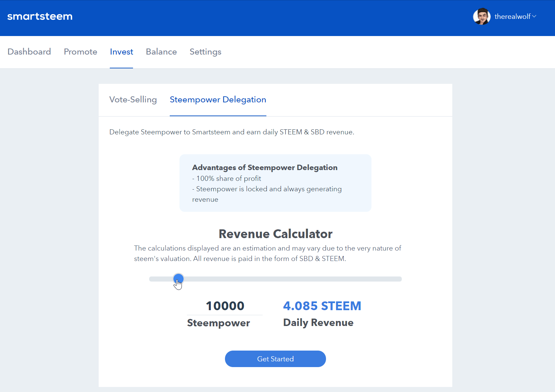This screenshot has width=555, height=392.
Task: Click the 'calculations displayed are an estimation' note
Action: click(268, 253)
